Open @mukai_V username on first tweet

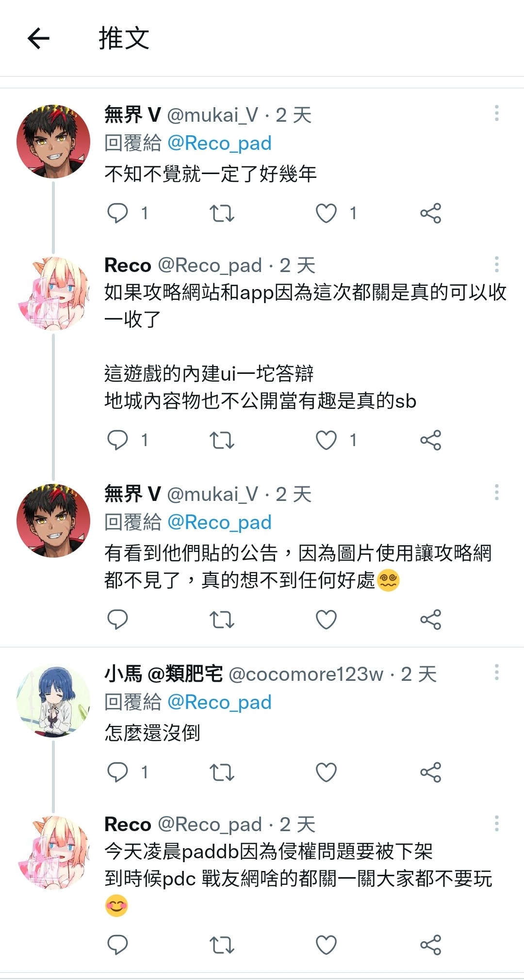pos(213,115)
